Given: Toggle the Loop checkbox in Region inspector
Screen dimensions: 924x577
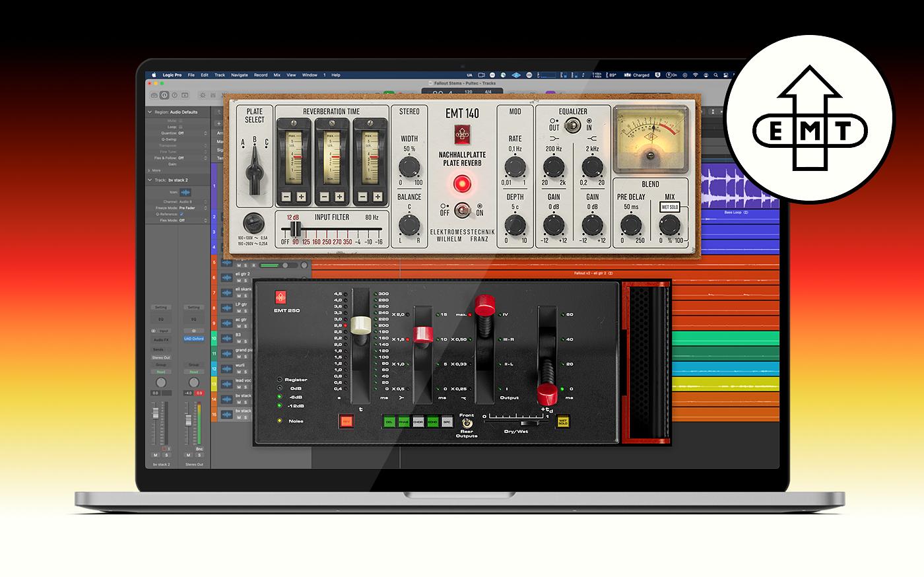Looking at the screenshot, I should [180, 127].
